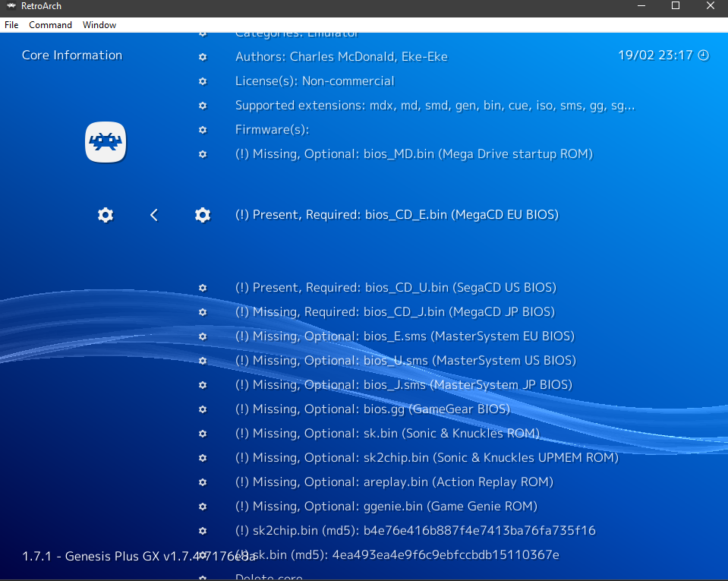Click the left settings gear in the horizontal bar
Viewport: 728px width, 581px height.
pyautogui.click(x=106, y=215)
